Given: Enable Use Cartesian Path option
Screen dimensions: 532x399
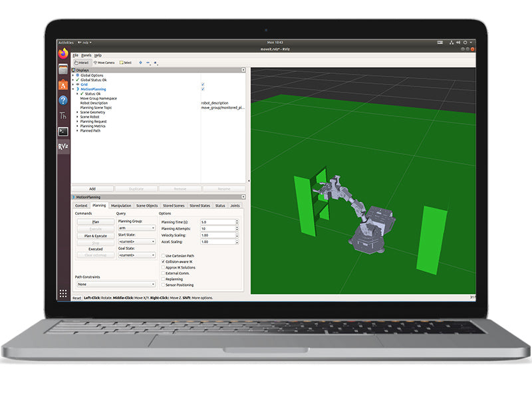Looking at the screenshot, I should tap(163, 255).
